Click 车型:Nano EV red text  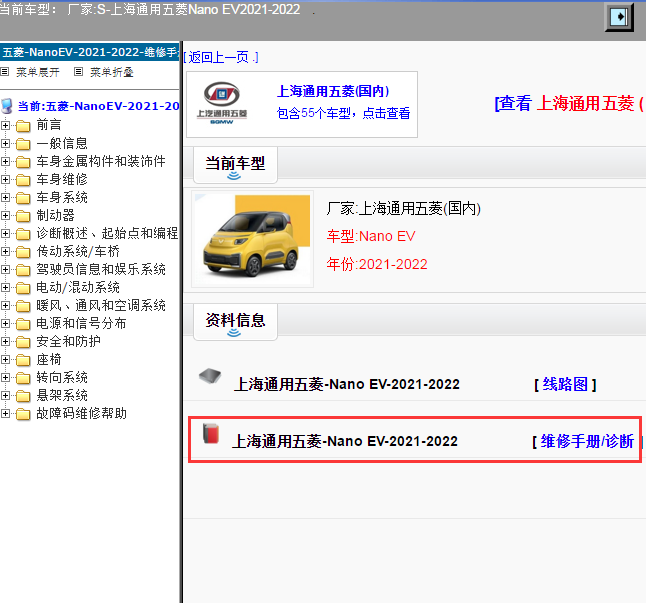tap(371, 236)
